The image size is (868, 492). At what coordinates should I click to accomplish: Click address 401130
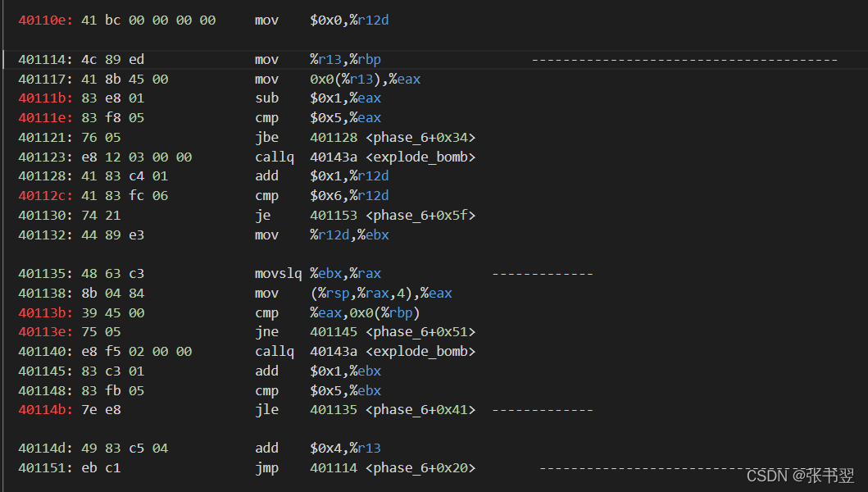(45, 216)
